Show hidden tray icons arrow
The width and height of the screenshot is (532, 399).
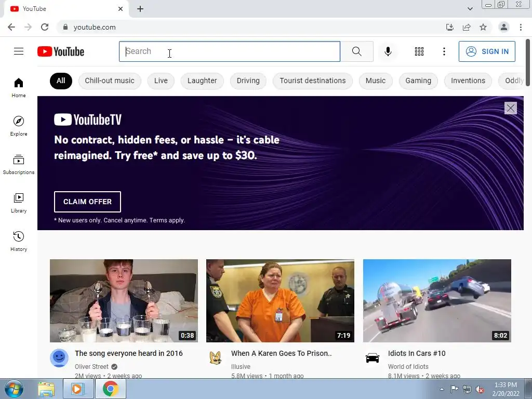tap(442, 389)
